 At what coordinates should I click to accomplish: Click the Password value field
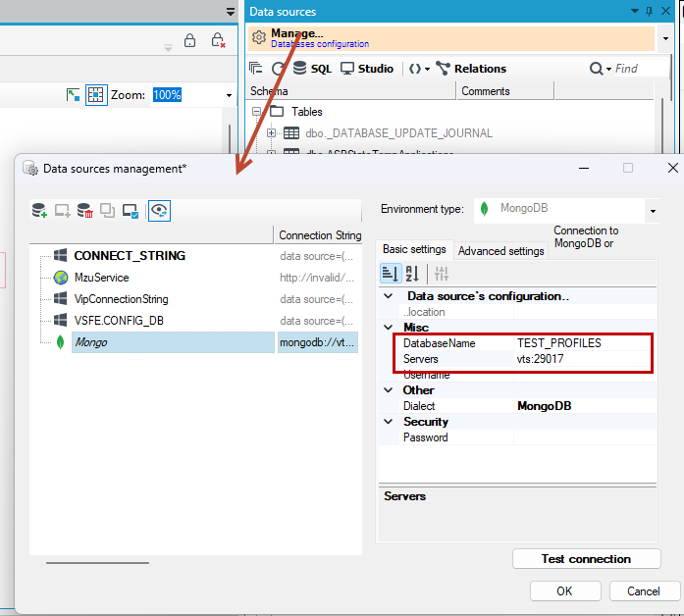[x=585, y=437]
